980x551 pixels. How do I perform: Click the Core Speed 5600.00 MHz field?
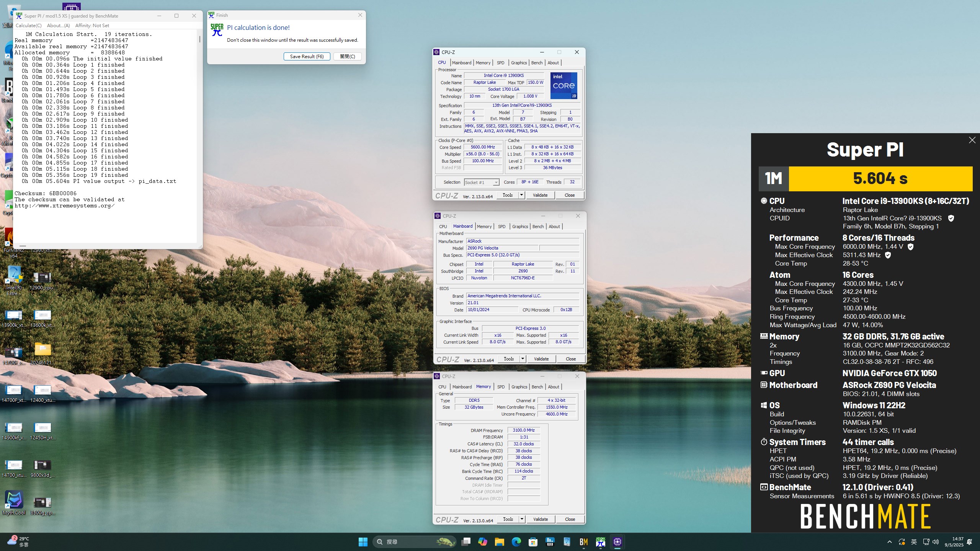[x=483, y=147]
